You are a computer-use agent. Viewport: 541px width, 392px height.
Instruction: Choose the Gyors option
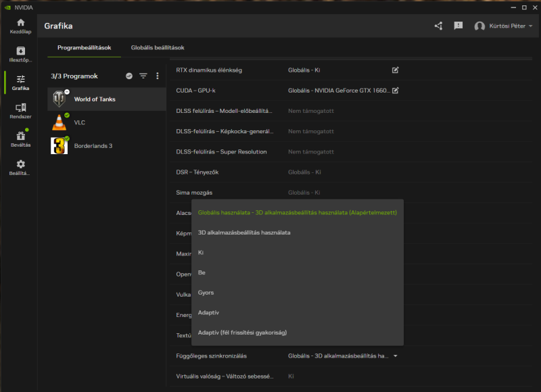pyautogui.click(x=298, y=293)
